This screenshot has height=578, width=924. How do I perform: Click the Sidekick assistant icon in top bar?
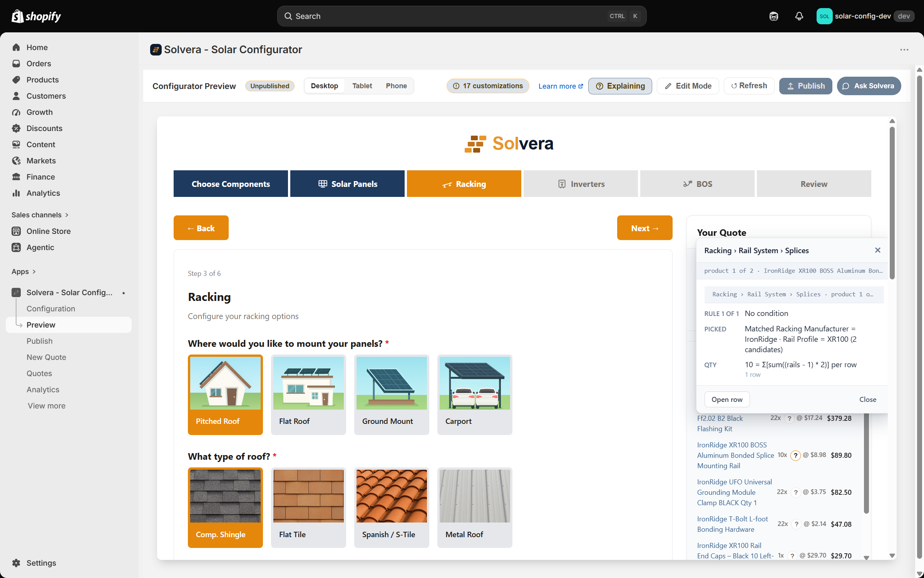pyautogui.click(x=773, y=16)
